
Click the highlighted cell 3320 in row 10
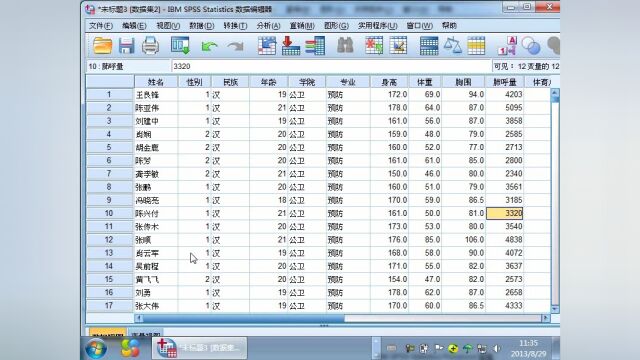504,213
